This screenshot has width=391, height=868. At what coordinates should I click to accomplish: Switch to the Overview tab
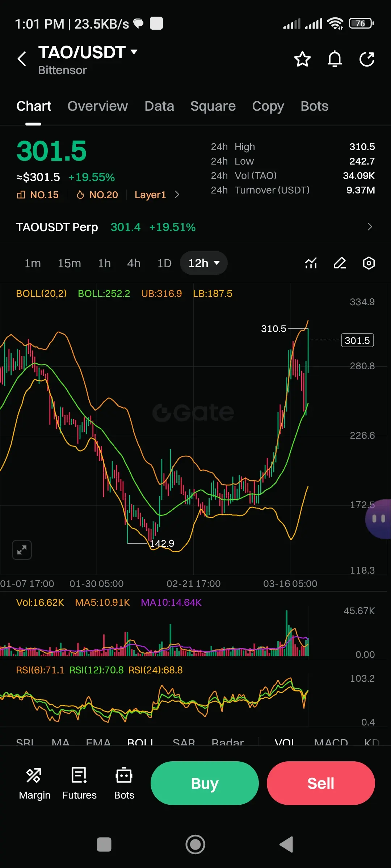(98, 106)
